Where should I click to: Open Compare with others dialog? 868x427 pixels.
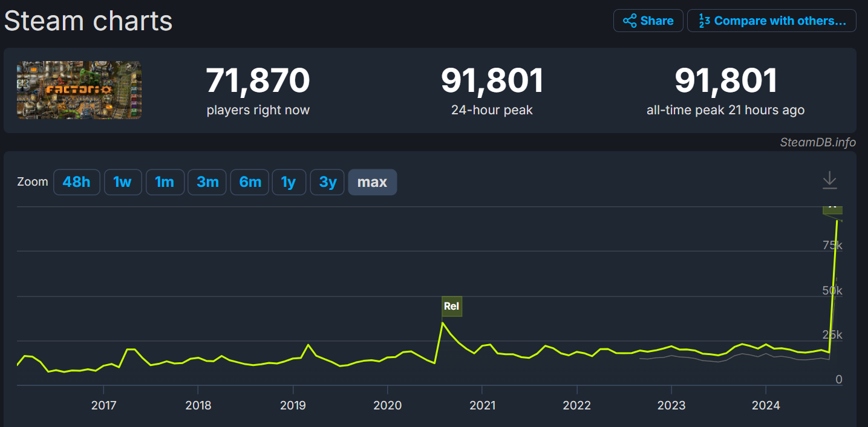772,21
